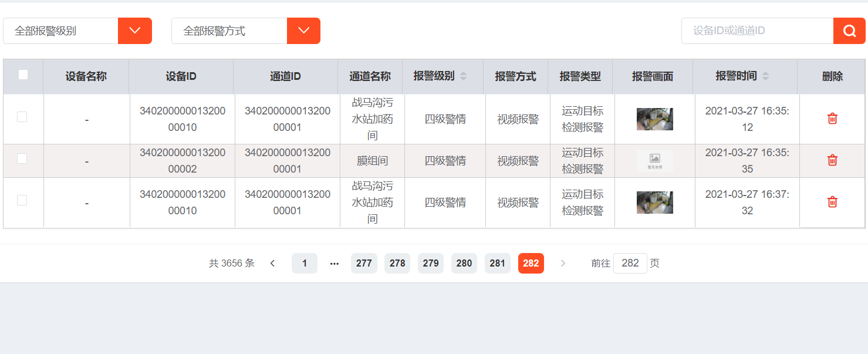Click the 删除 column header

click(832, 76)
